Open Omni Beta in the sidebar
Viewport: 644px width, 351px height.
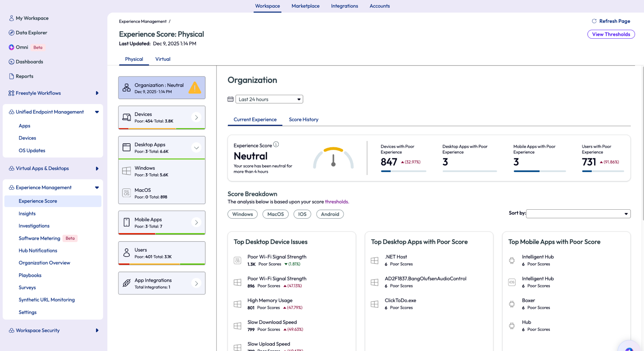coord(22,47)
